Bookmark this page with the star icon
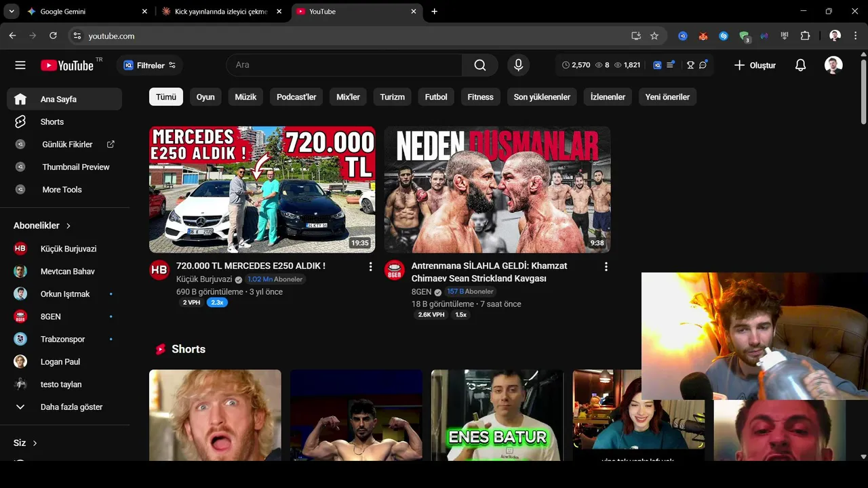Image resolution: width=868 pixels, height=488 pixels. tap(654, 36)
